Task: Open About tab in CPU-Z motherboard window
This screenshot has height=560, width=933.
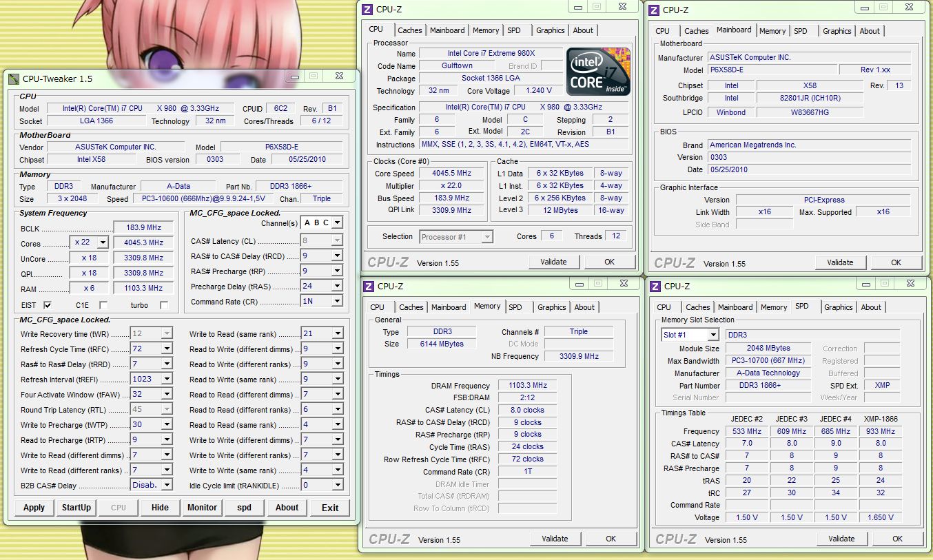Action: click(870, 31)
